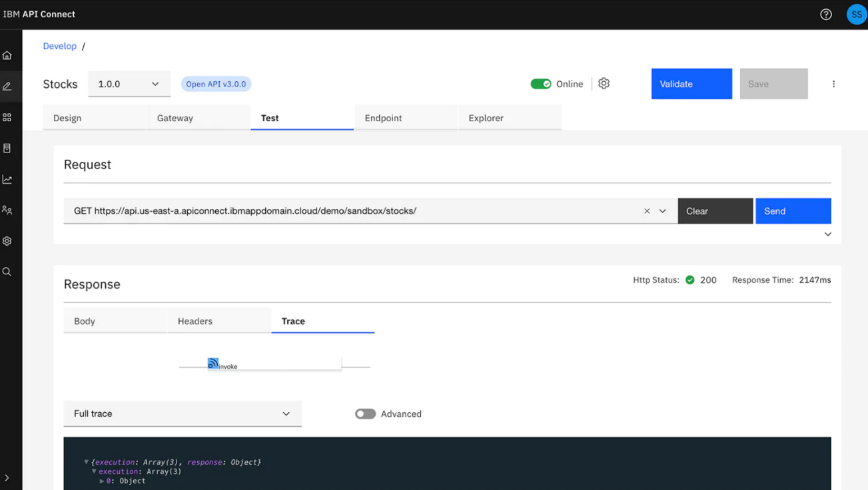868x490 pixels.
Task: Open the Members people icon in sidebar
Action: point(7,210)
